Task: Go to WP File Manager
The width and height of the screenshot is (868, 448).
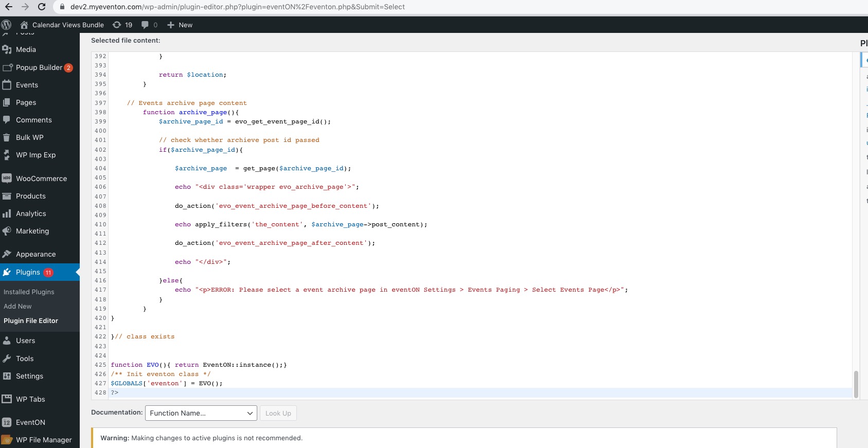Action: point(44,440)
